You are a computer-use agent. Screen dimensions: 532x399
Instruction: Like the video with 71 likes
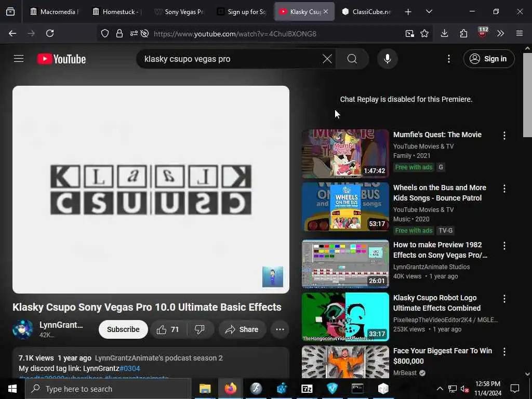(x=168, y=329)
